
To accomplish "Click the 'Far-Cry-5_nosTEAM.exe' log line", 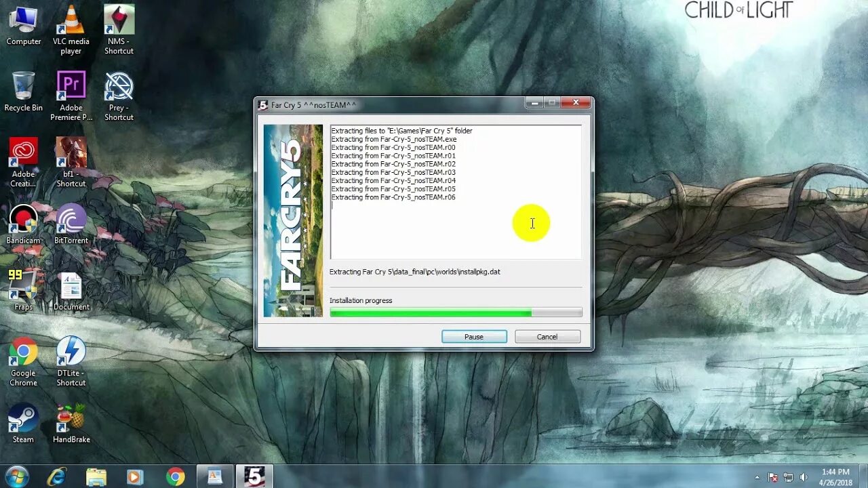I will (393, 139).
